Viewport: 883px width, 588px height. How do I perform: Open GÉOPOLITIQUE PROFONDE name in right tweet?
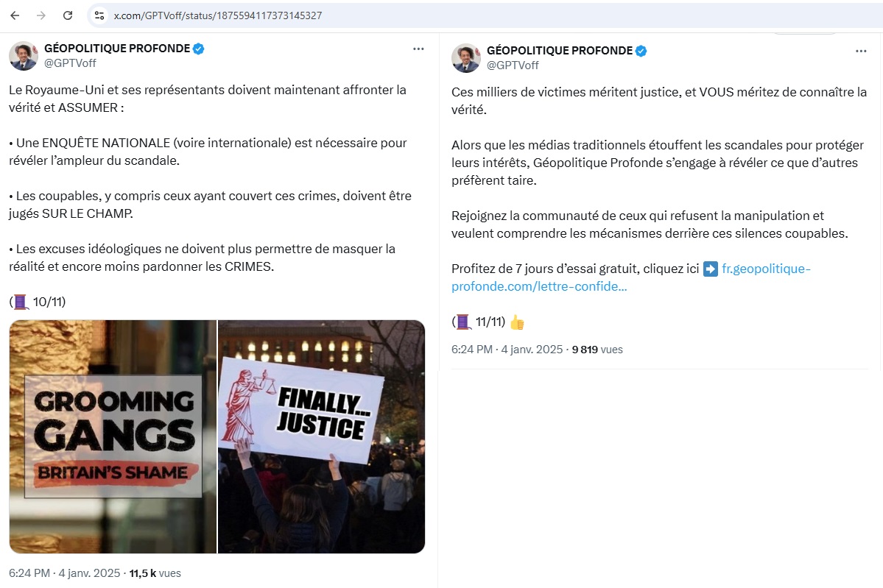[x=559, y=51]
